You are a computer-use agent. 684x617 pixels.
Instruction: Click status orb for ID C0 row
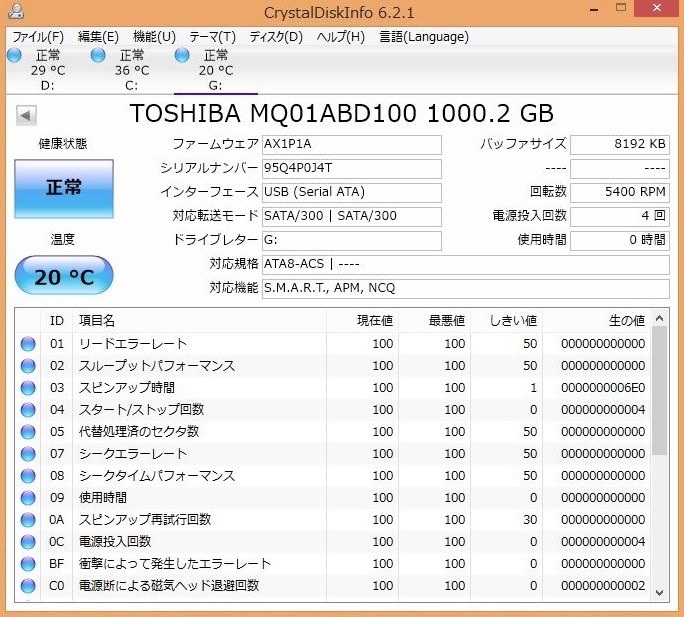pos(28,585)
